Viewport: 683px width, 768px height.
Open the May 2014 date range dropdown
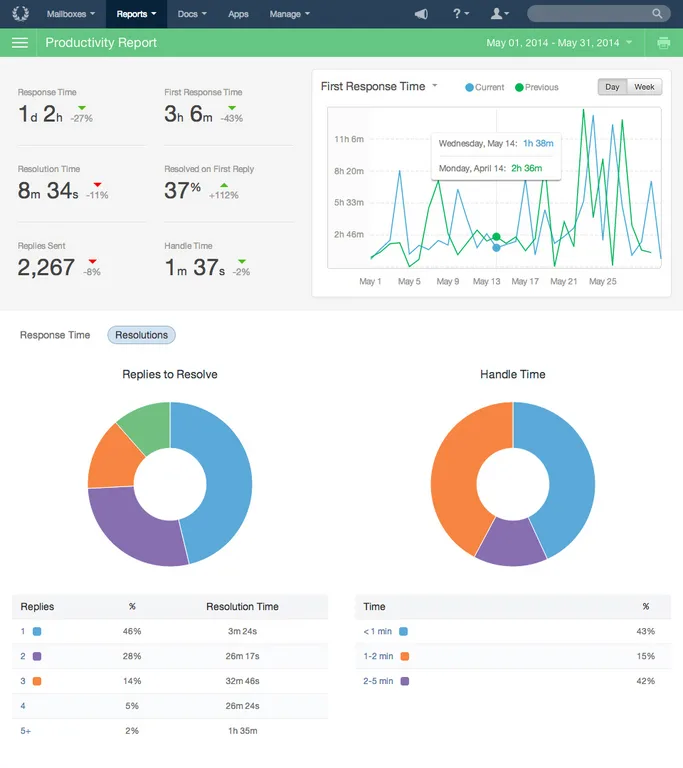(559, 43)
